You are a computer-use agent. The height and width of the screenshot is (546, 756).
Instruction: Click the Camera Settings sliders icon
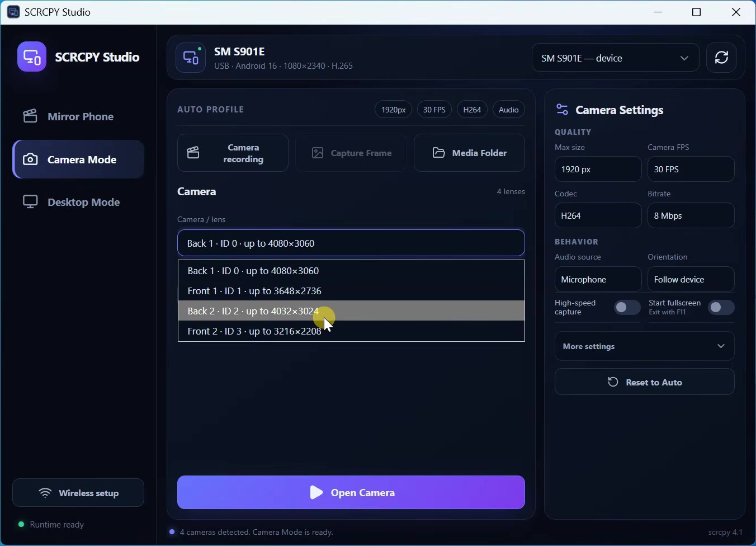[563, 110]
